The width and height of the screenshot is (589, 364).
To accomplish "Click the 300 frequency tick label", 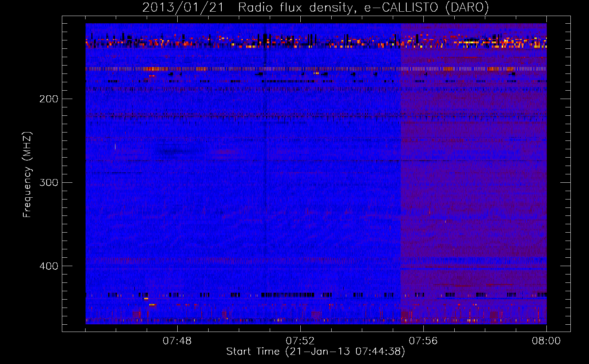I will pos(49,182).
